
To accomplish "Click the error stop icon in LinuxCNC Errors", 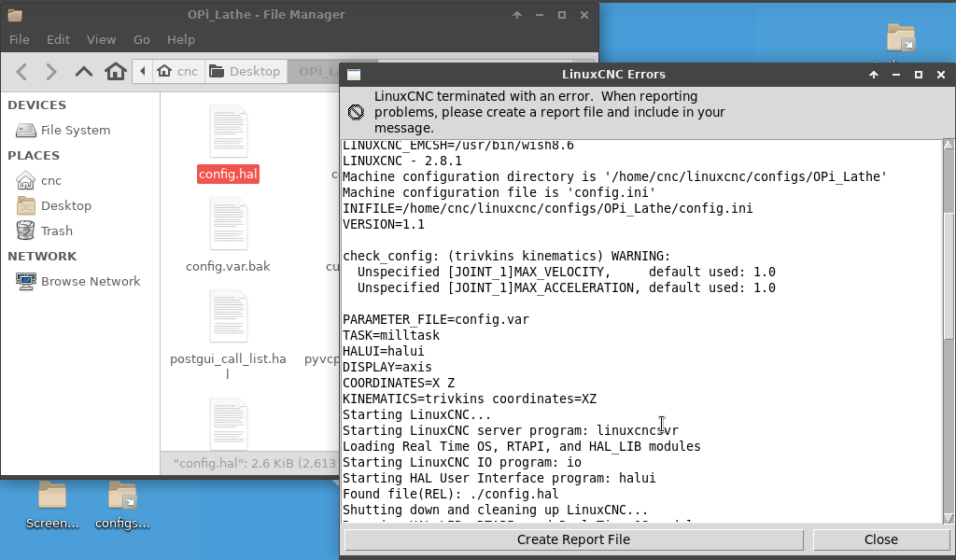I will (x=356, y=112).
